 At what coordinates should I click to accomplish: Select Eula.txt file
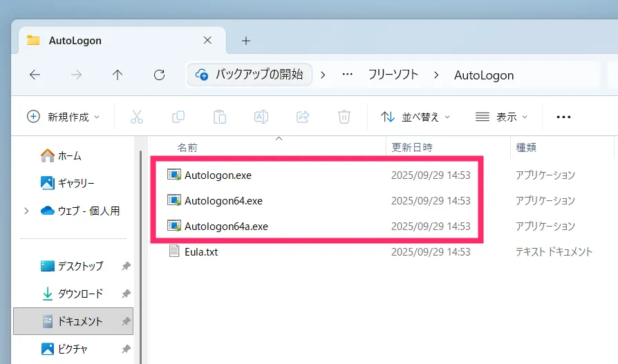click(x=201, y=251)
